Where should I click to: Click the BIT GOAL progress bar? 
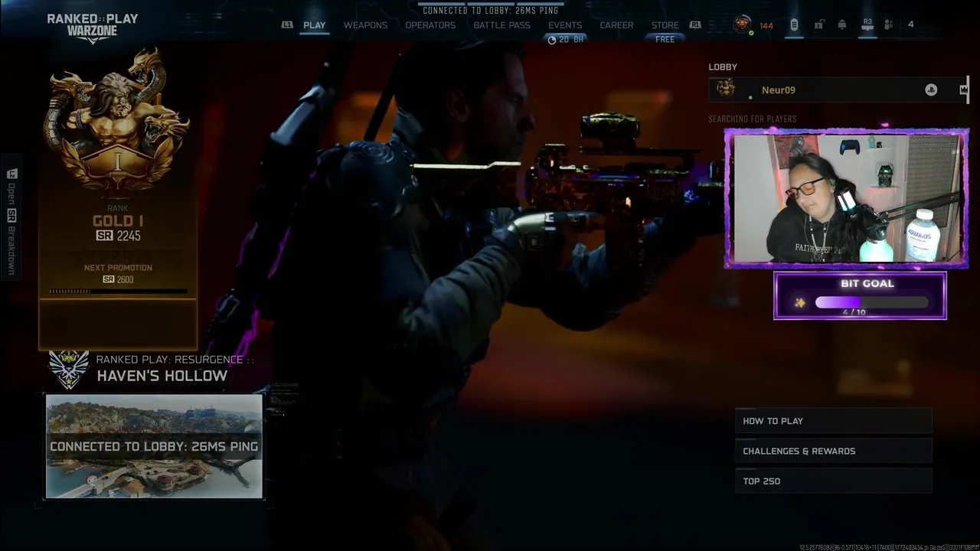coord(872,302)
